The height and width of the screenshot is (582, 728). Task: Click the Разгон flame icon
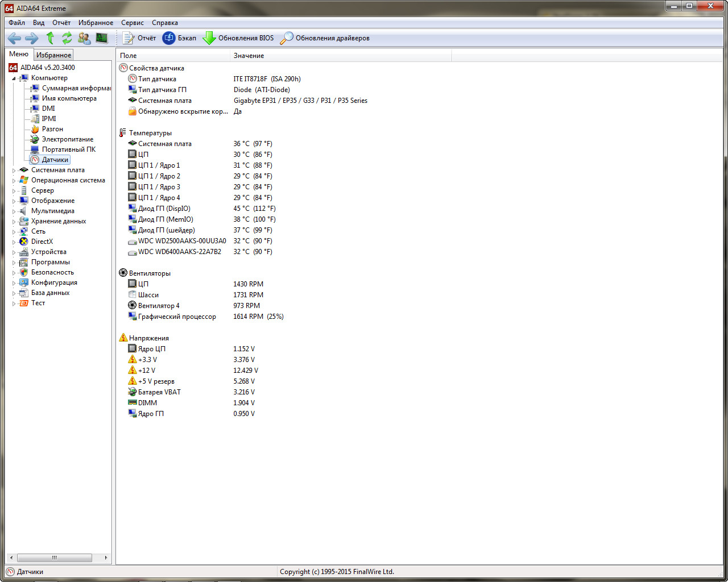click(35, 129)
